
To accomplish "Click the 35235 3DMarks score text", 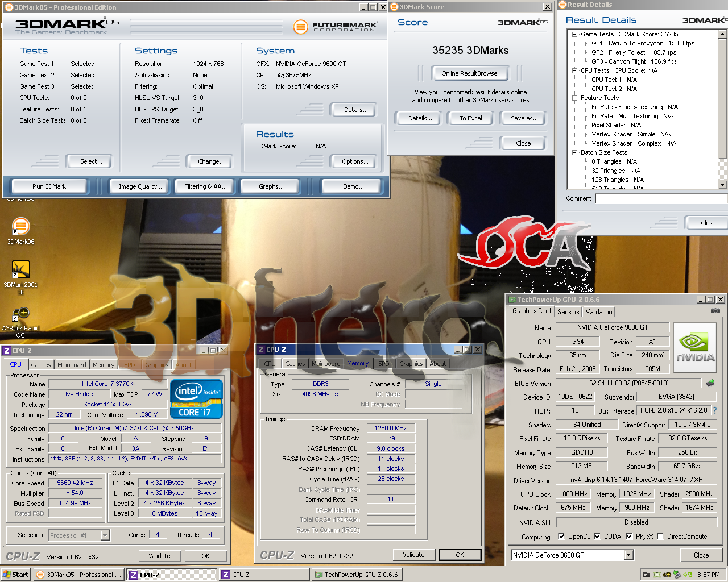I will (x=470, y=50).
